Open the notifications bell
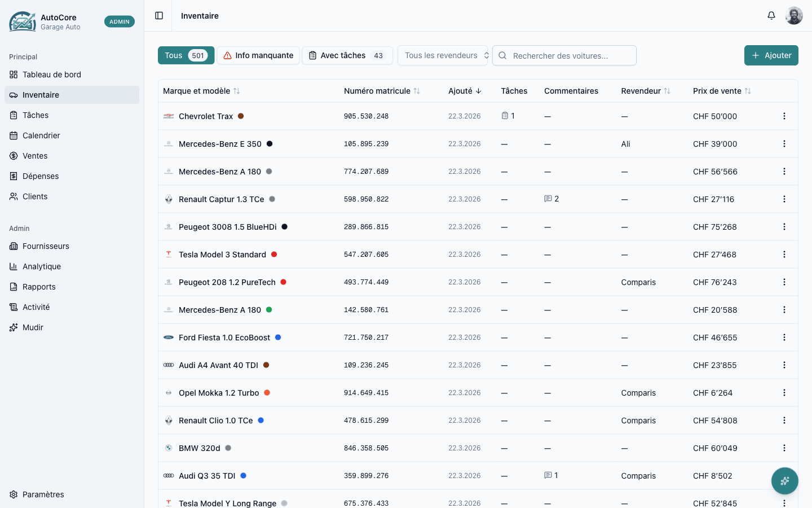Image resolution: width=812 pixels, height=508 pixels. (x=771, y=16)
